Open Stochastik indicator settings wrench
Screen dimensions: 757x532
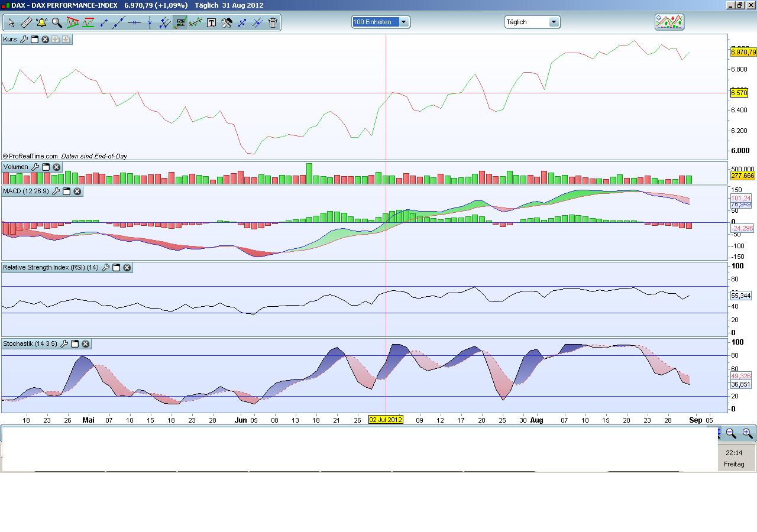tap(64, 344)
